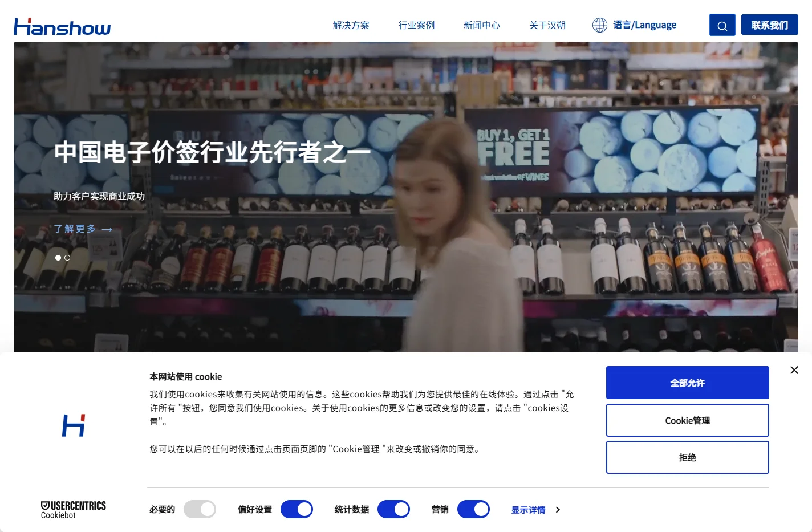Click the 本网站使用 cookie heading

[186, 376]
